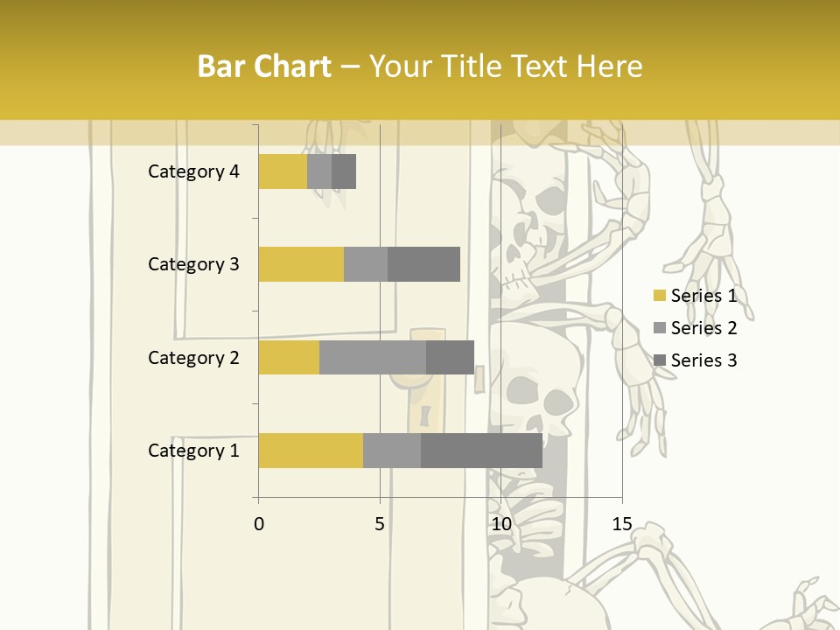
Task: Select the Series 3 legend label
Action: click(703, 360)
